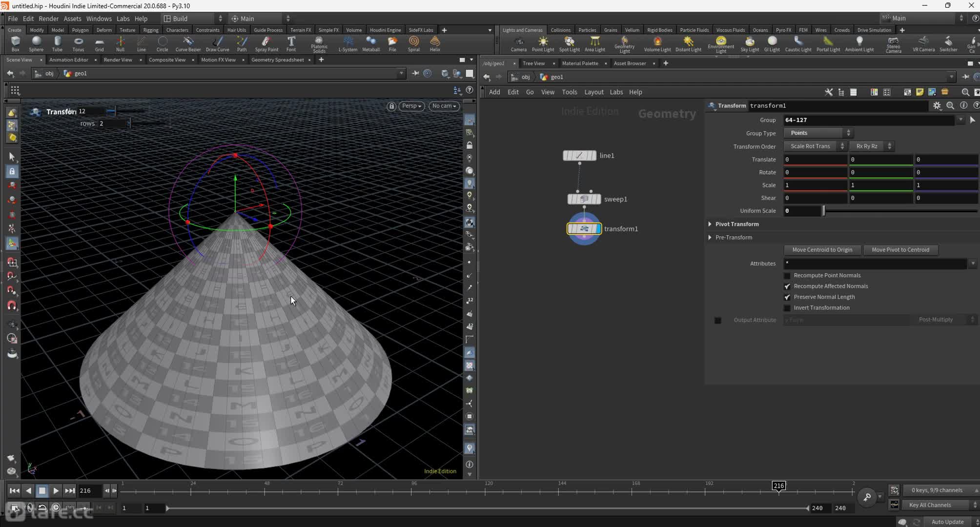Open the network Layout menu
The image size is (980, 527).
pos(593,92)
